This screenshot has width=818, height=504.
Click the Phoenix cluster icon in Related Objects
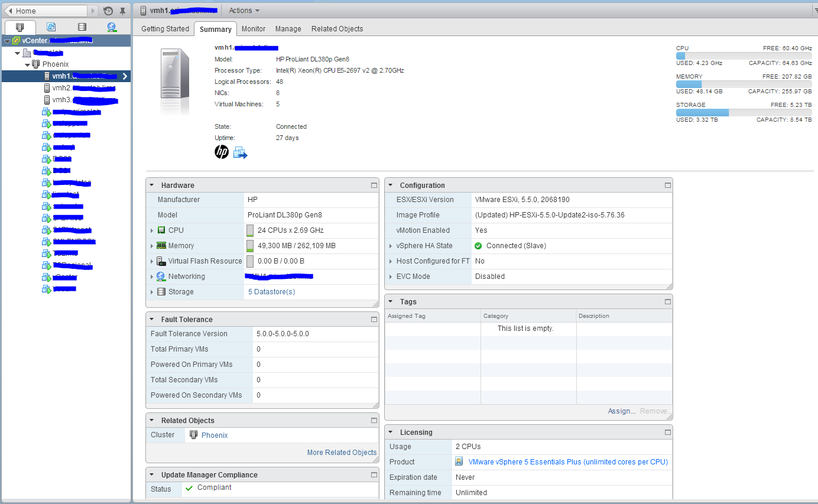[194, 435]
